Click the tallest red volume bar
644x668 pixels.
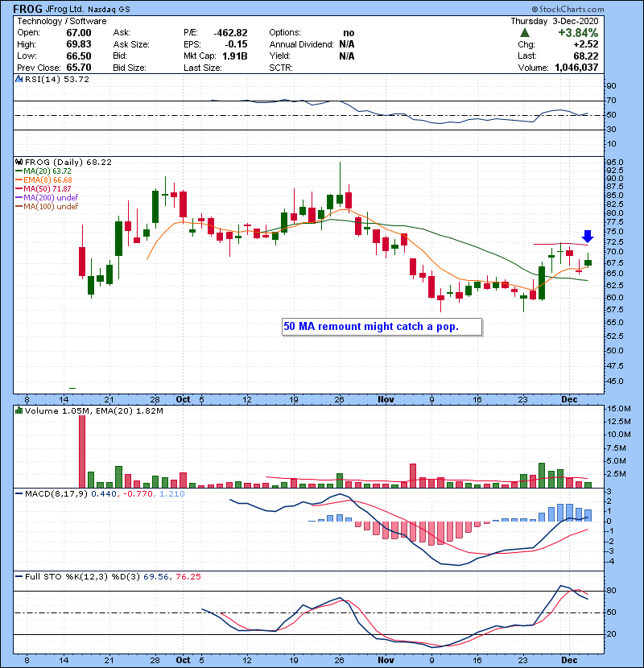pos(82,452)
